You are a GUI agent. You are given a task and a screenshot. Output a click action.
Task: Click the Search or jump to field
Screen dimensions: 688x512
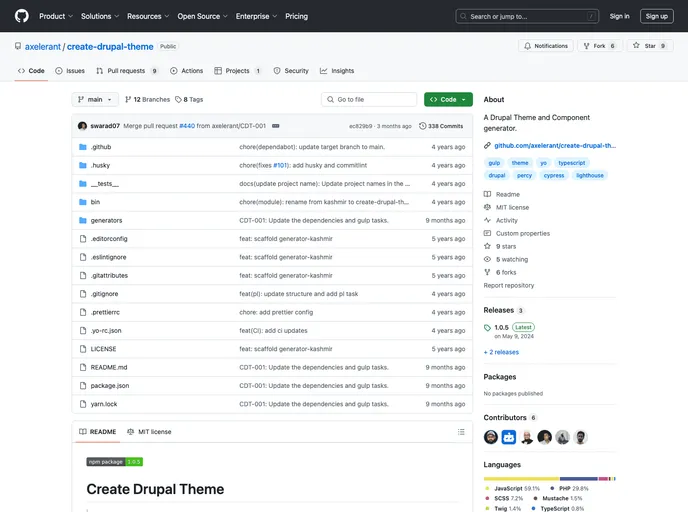[527, 16]
